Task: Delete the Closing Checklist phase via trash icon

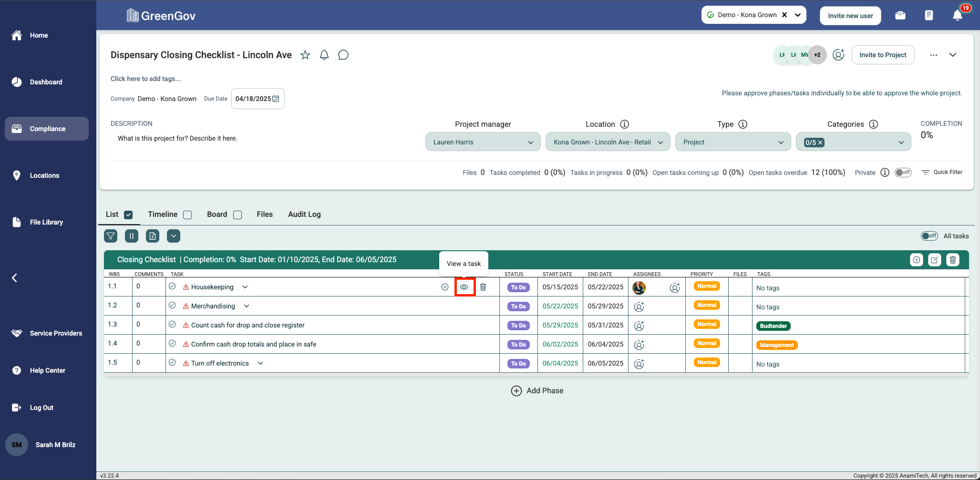Action: (953, 260)
